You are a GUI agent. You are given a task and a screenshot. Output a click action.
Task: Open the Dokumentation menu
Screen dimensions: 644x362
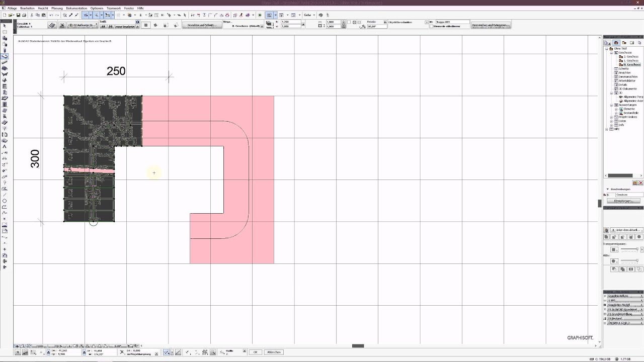76,8
